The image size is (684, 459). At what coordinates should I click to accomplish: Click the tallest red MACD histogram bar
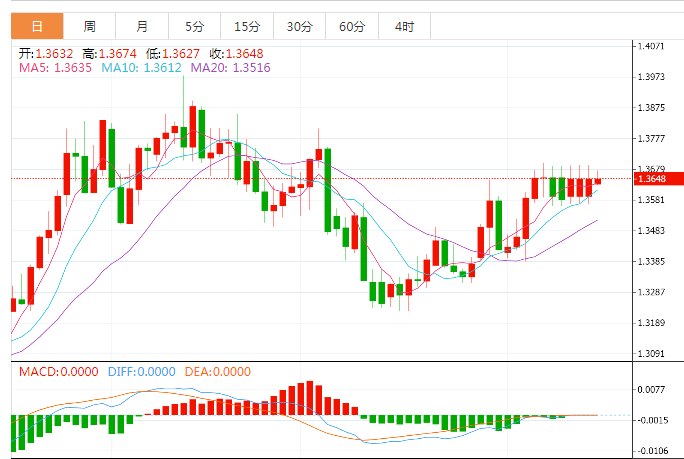310,398
